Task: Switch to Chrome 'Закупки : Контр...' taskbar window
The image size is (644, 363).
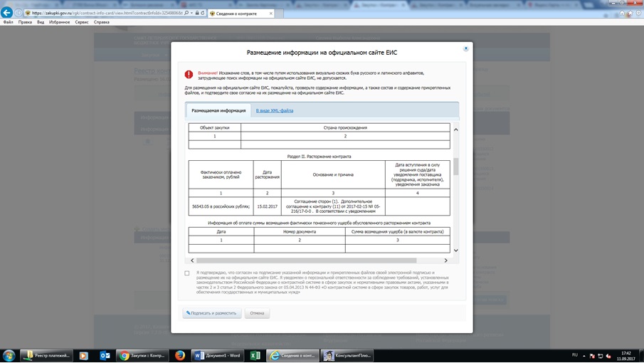Action: tap(143, 356)
